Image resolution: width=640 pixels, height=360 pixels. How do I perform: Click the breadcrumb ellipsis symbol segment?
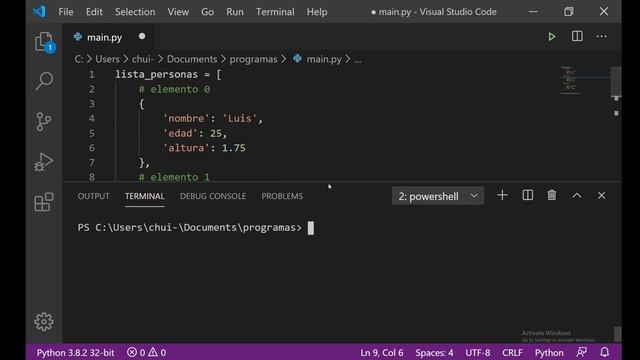coord(358,60)
